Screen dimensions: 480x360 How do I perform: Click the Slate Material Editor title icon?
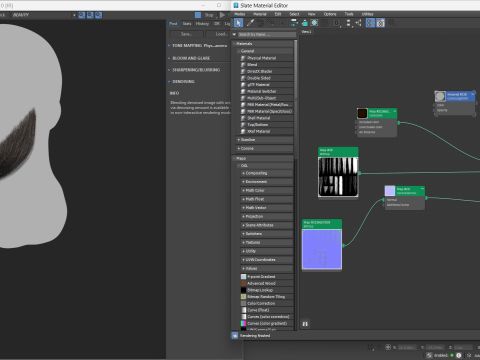[236, 5]
